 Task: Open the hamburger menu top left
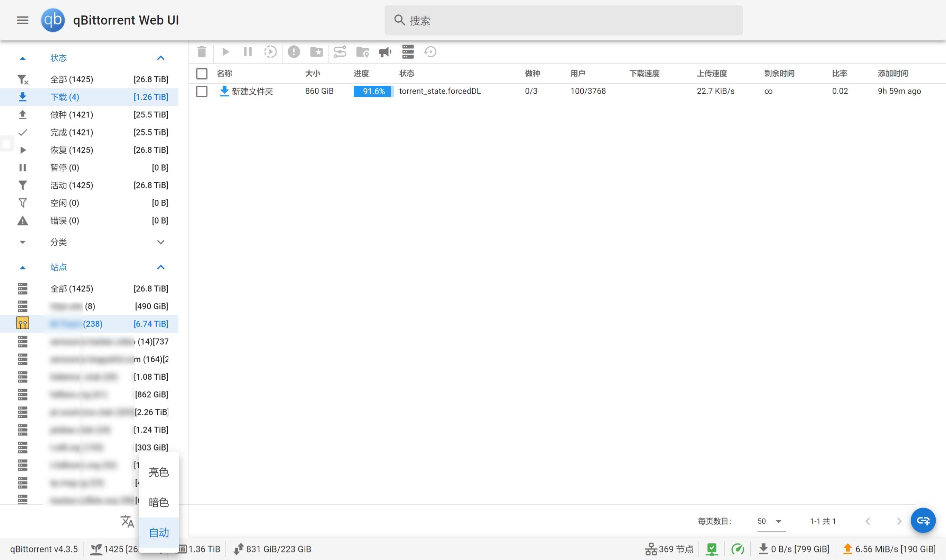(x=22, y=20)
